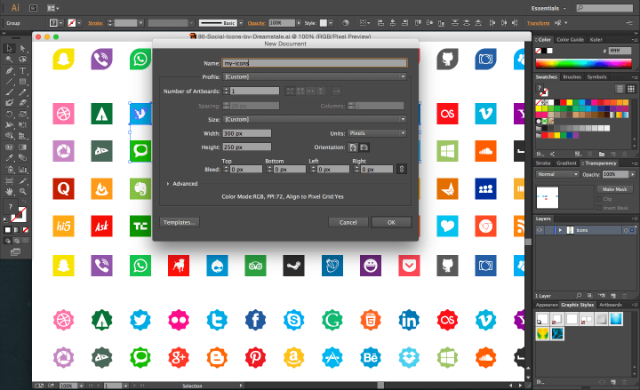Viewport: 640px width, 390px height.
Task: Click the Opacity link in control bar
Action: pos(256,23)
